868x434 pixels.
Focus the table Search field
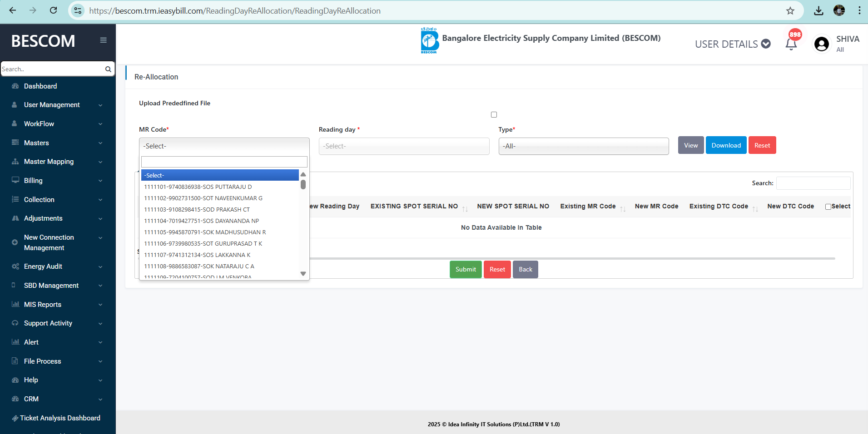pos(813,183)
